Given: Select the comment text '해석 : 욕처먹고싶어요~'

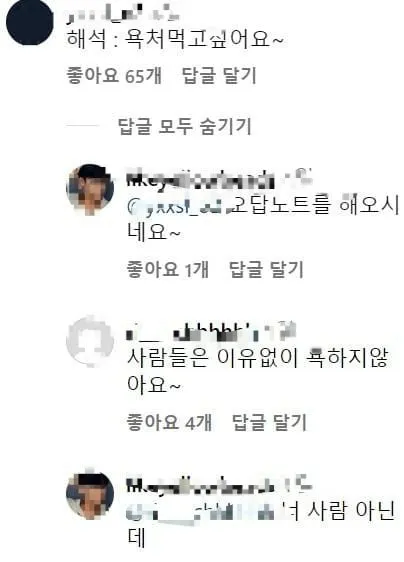Looking at the screenshot, I should [175, 39].
